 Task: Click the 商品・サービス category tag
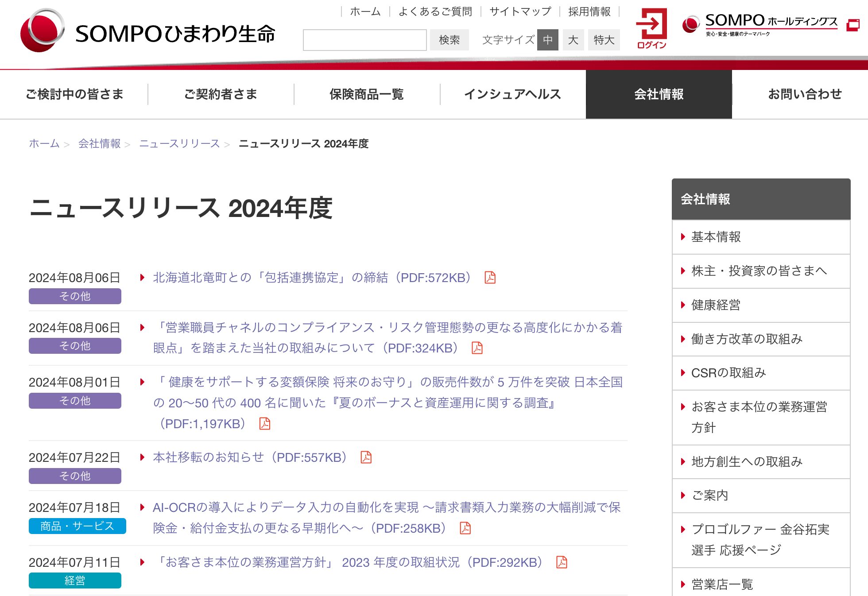[x=77, y=526]
